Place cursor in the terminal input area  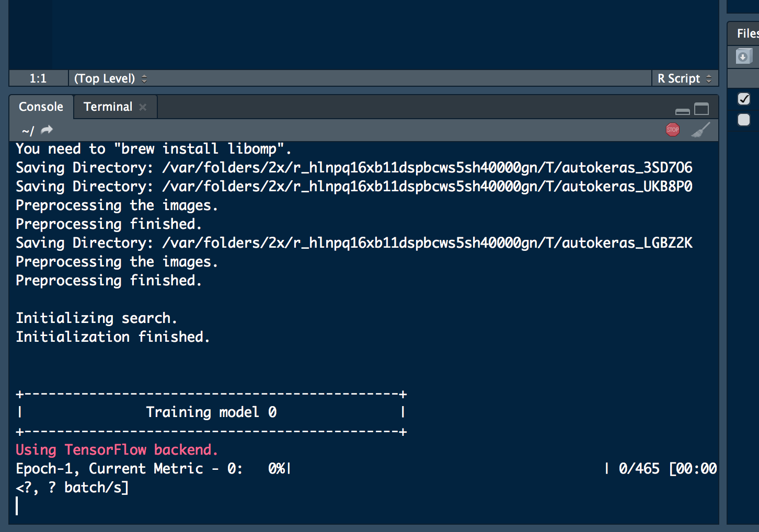[x=17, y=506]
